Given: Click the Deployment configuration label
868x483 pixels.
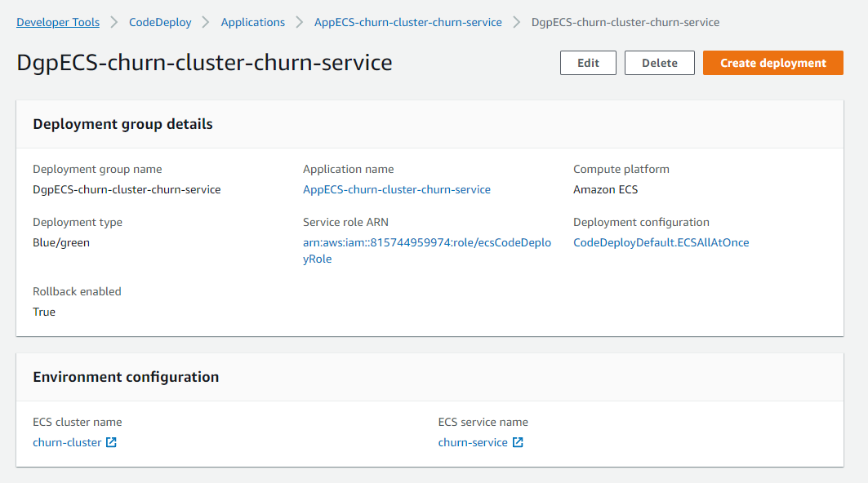Looking at the screenshot, I should [x=641, y=223].
